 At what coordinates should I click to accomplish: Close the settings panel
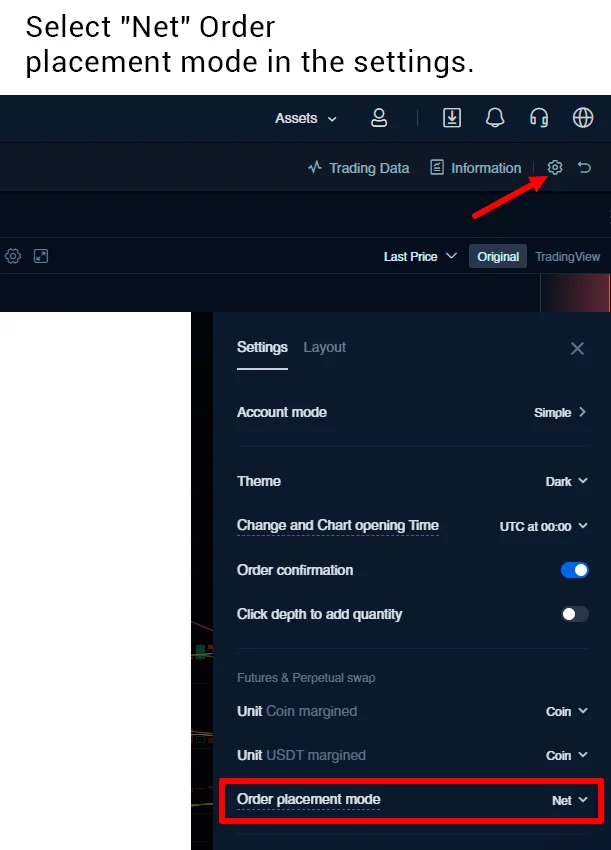[577, 348]
